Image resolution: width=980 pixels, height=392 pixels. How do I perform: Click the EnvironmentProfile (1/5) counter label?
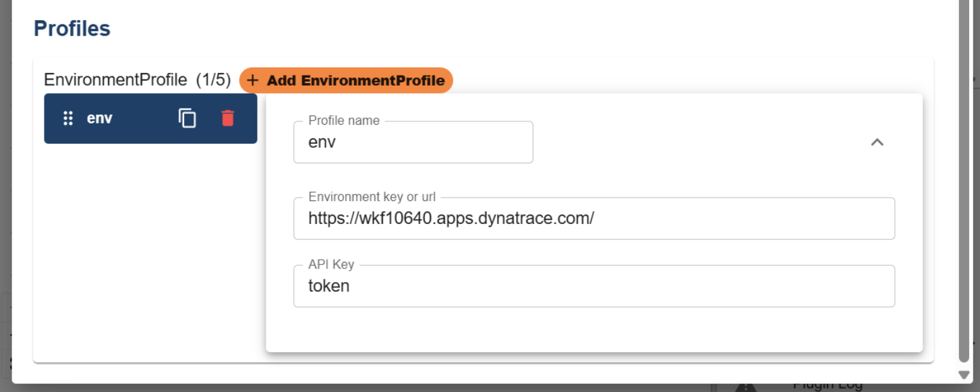click(x=138, y=80)
